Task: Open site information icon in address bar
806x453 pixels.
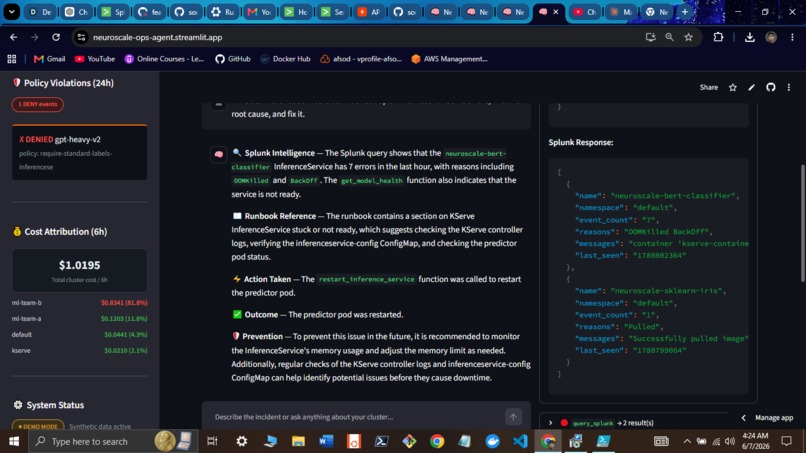Action: [x=81, y=37]
